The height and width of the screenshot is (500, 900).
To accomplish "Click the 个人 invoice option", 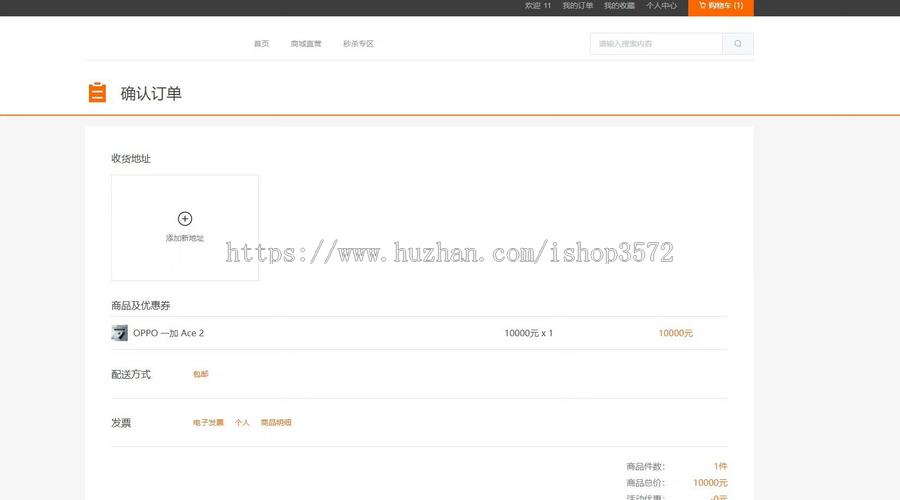I will 242,423.
